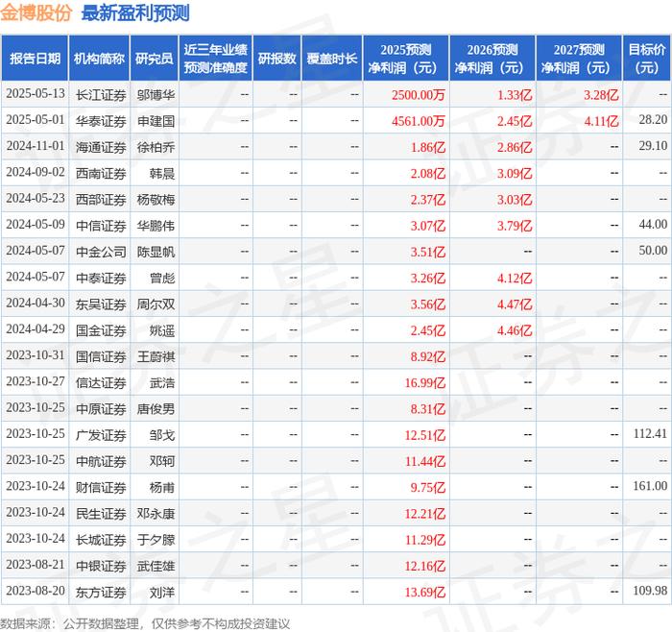672x632 pixels.
Task: Click 东吴证券 institution cell
Action: (101, 304)
